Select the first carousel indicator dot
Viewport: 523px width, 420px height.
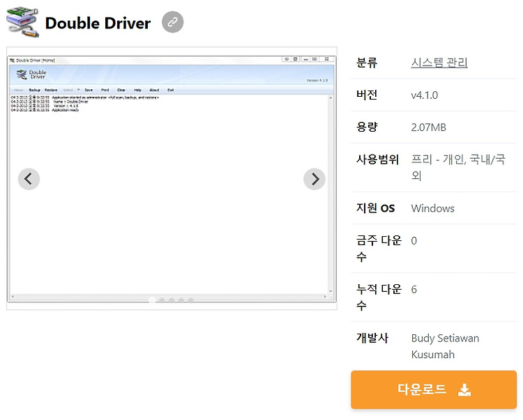coord(152,300)
